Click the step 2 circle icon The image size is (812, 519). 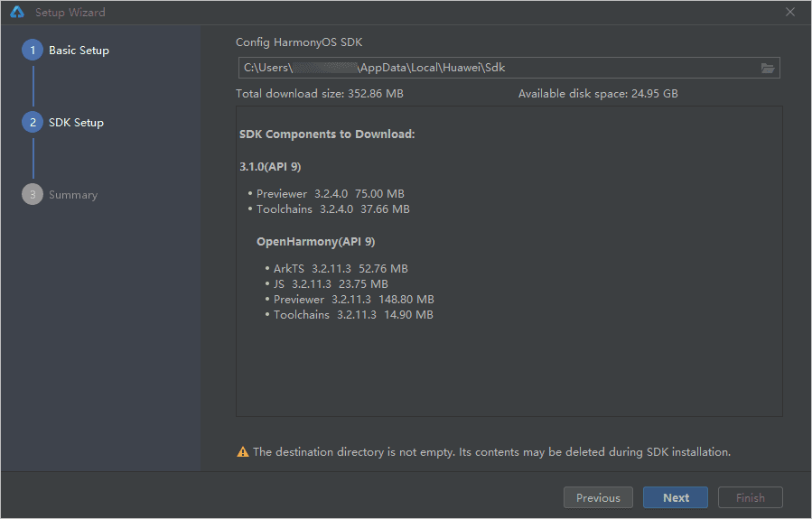[33, 123]
